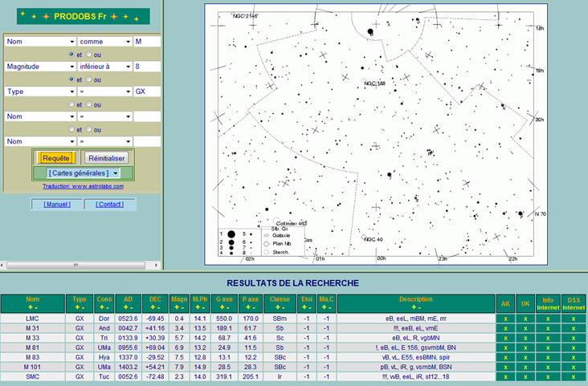Screen dimensions: 588x386
Task: Sort descending with minus under AD column
Action: 131,307
